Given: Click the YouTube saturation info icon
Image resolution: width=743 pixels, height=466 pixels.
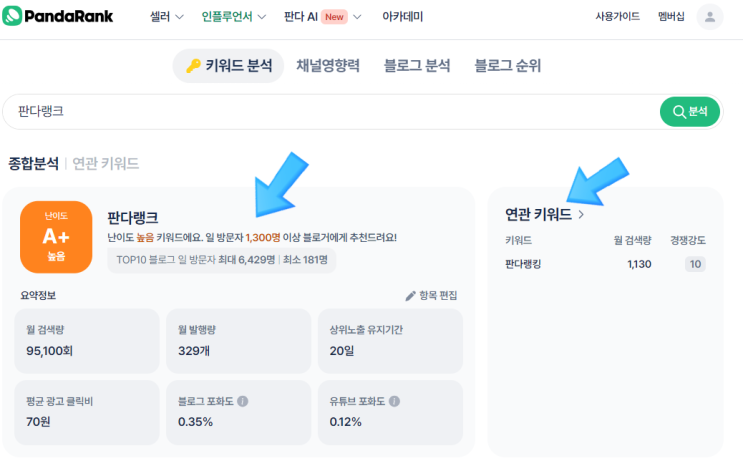Looking at the screenshot, I should [394, 401].
